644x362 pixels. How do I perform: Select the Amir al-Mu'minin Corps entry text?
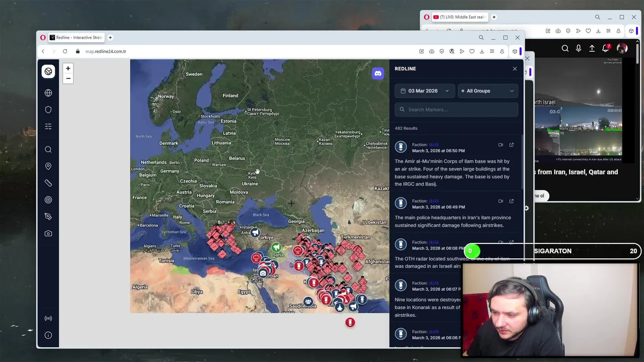coord(452,172)
